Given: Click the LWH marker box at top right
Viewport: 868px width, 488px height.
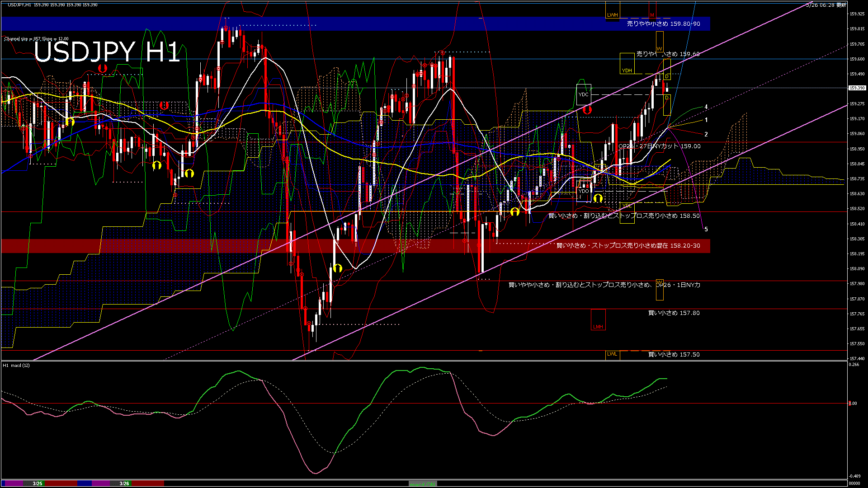Looking at the screenshot, I should [x=613, y=14].
